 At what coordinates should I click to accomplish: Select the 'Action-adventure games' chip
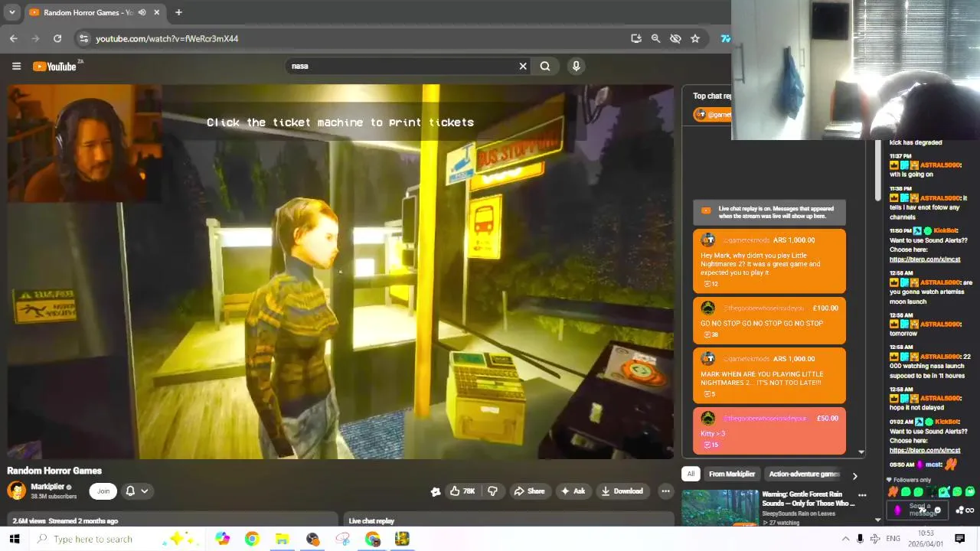[803, 474]
